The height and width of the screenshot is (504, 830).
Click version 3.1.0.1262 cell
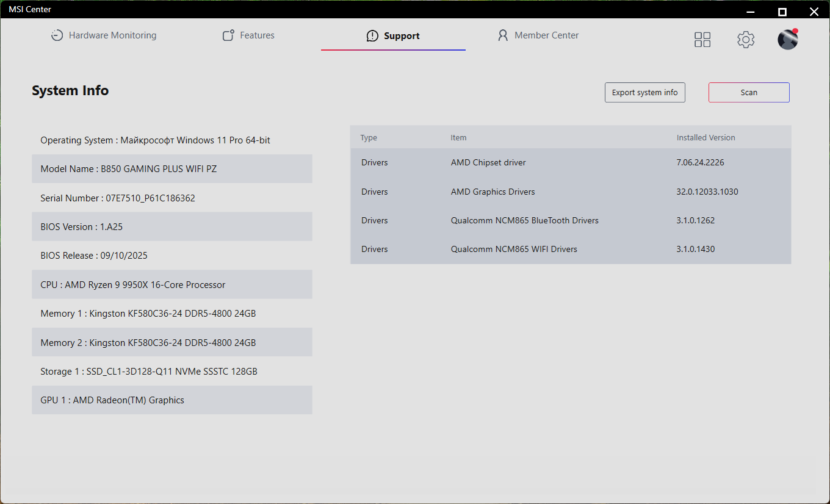[695, 220]
